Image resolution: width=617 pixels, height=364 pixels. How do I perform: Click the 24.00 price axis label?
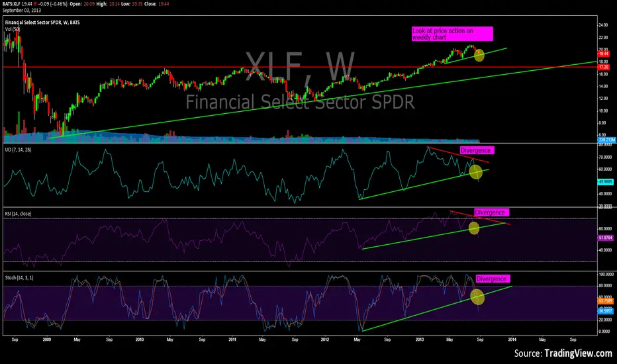click(603, 25)
